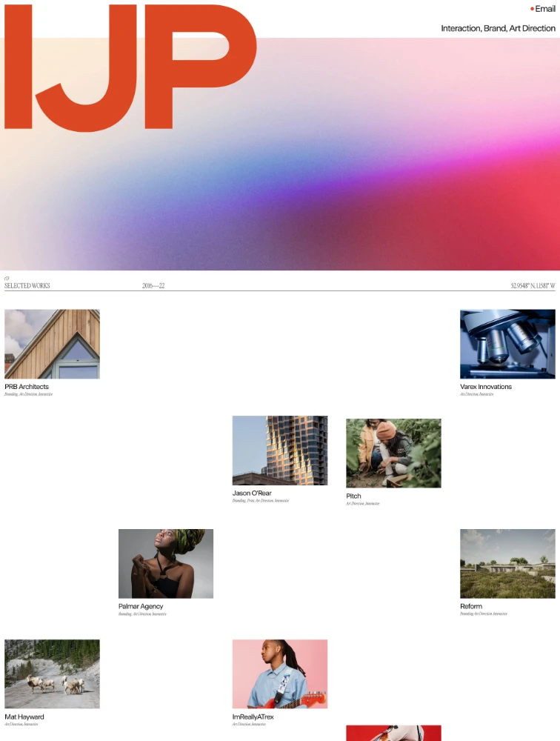Select the Palmar Agency title link
560x741 pixels.
click(x=141, y=606)
